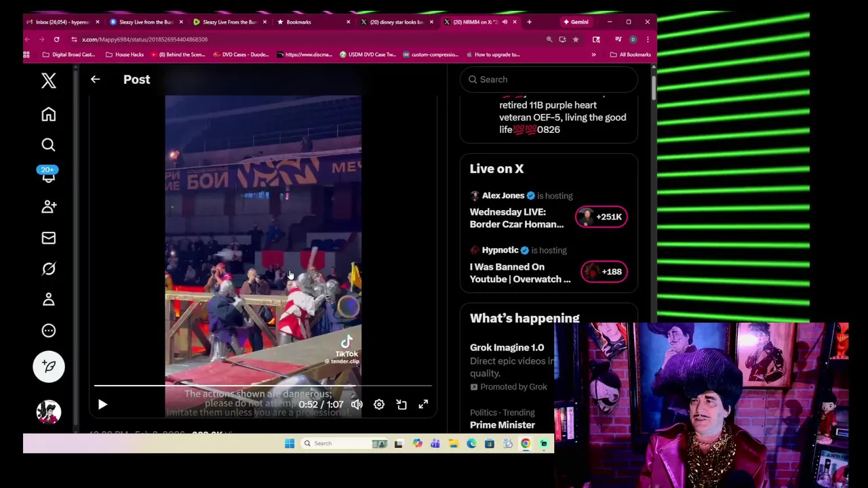Enter fullscreen video mode
The image size is (868, 488).
(423, 405)
